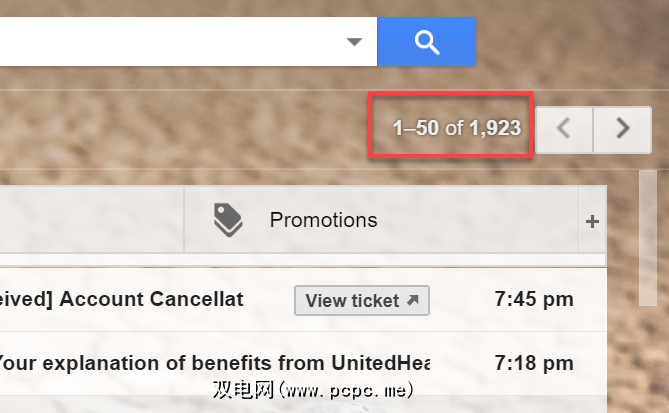Switch to the Promotions tab

click(323, 220)
